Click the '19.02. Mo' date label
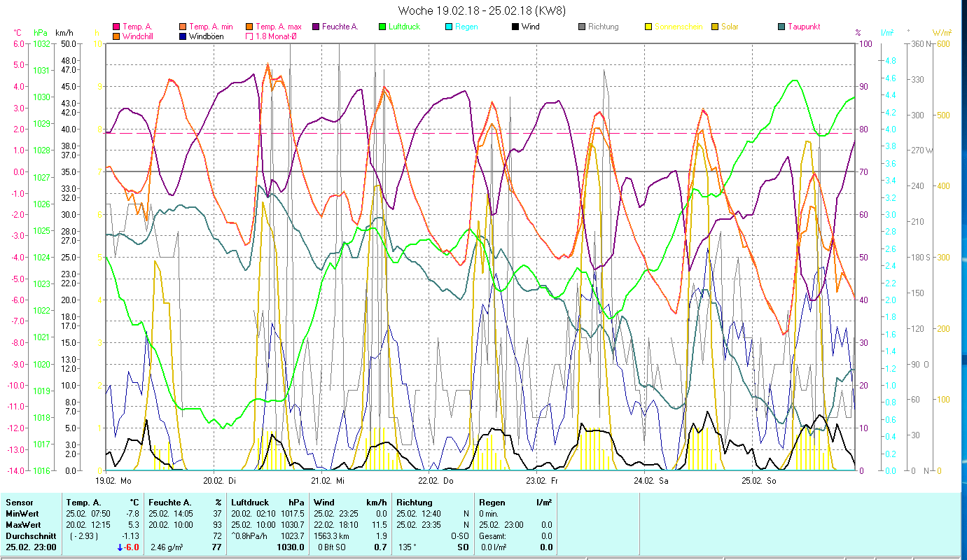The height and width of the screenshot is (560, 967). tap(113, 481)
